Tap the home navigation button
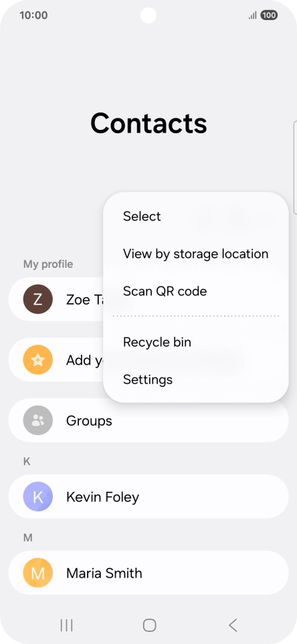This screenshot has height=644, width=297. coord(149,625)
